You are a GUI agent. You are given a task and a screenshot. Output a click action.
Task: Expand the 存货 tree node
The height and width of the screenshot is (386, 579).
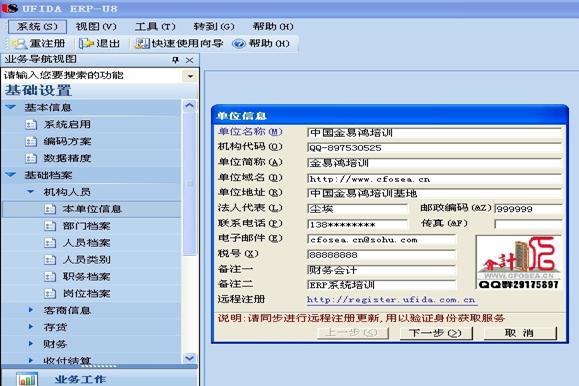pos(31,327)
